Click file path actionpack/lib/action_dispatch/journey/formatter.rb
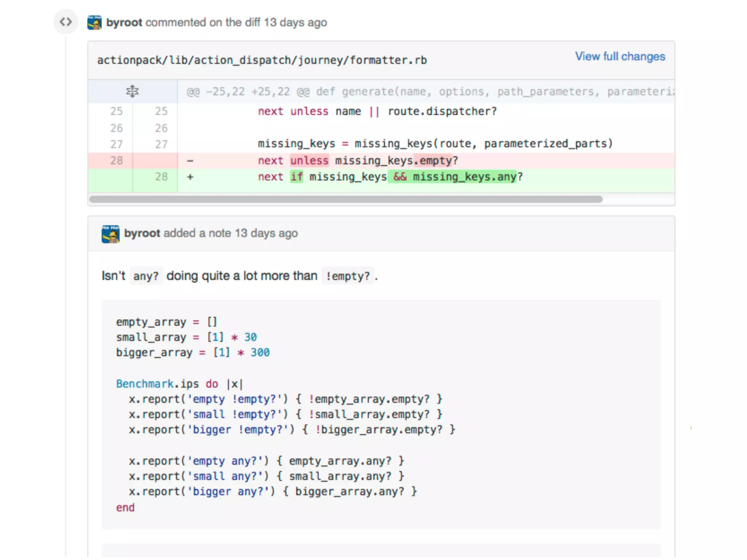747x560 pixels. (262, 60)
